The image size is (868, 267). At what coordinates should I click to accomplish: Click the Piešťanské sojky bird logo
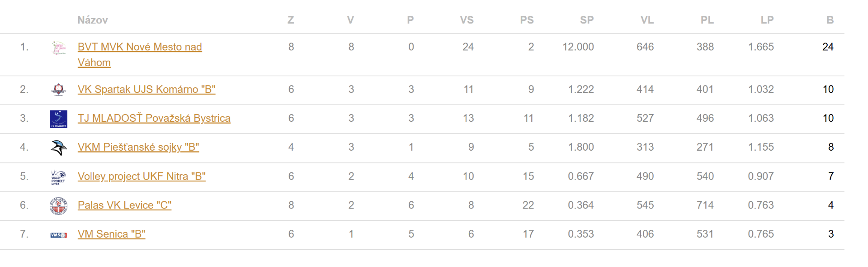[59, 148]
